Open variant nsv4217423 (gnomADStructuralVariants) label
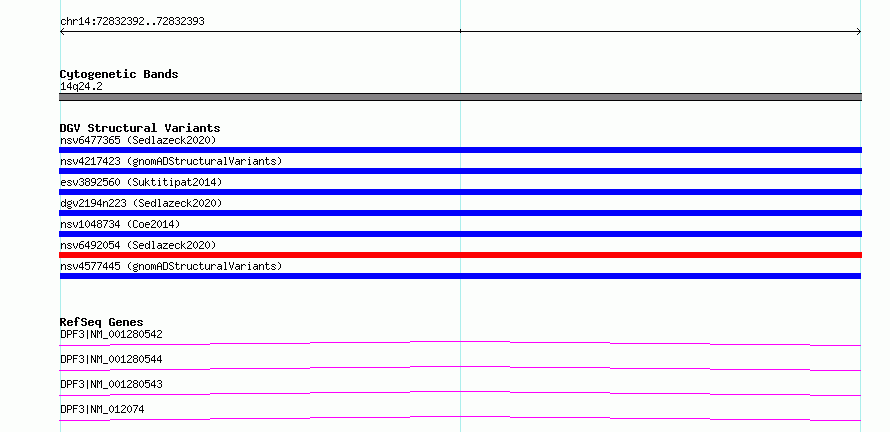Image resolution: width=890 pixels, height=432 pixels. pyautogui.click(x=171, y=161)
